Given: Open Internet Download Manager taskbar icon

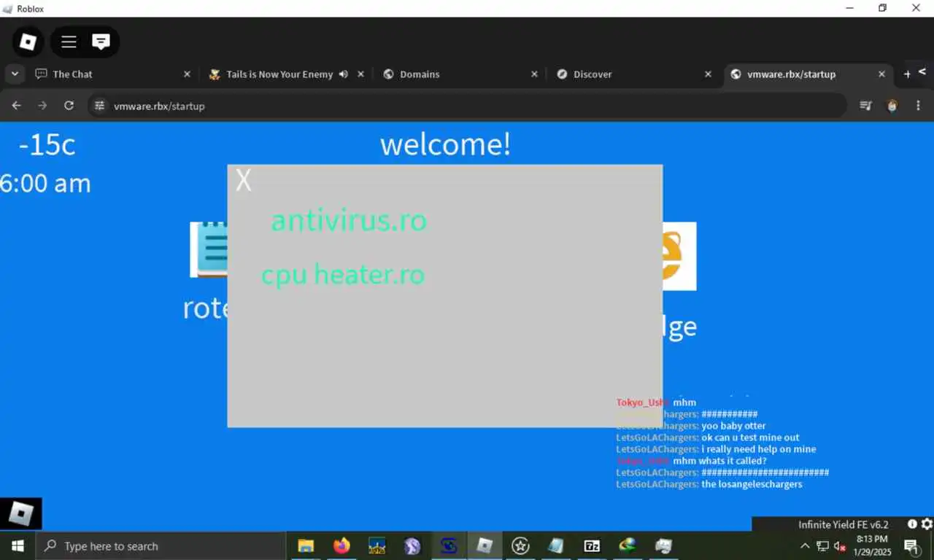Looking at the screenshot, I should click(x=628, y=545).
